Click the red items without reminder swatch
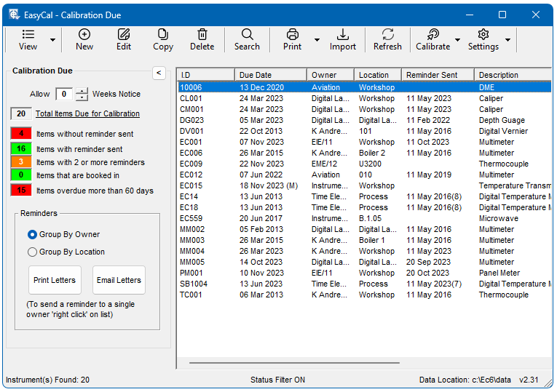This screenshot has height=392, width=557. tap(21, 134)
